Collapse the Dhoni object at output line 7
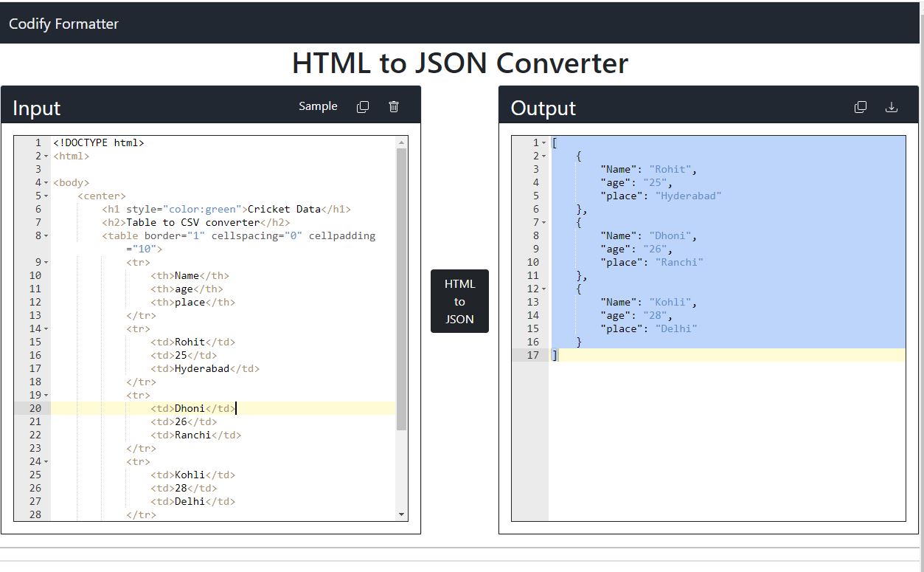The width and height of the screenshot is (924, 572). click(543, 222)
